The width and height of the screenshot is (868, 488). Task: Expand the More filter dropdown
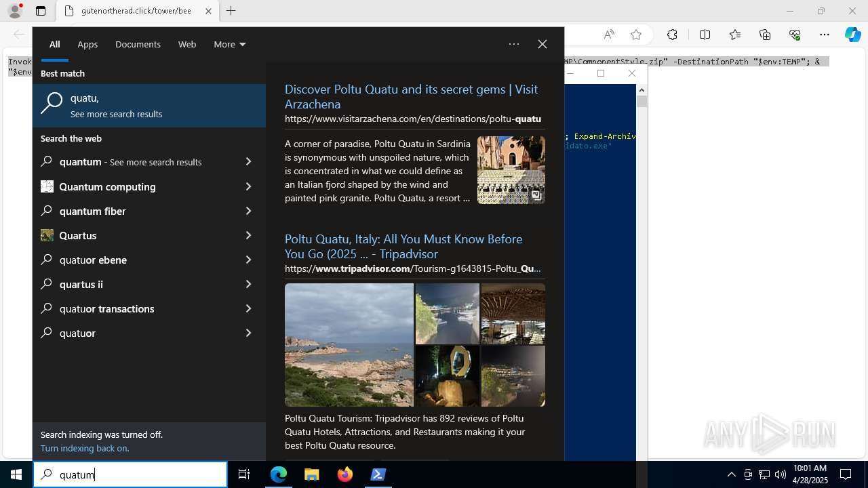[x=230, y=44]
